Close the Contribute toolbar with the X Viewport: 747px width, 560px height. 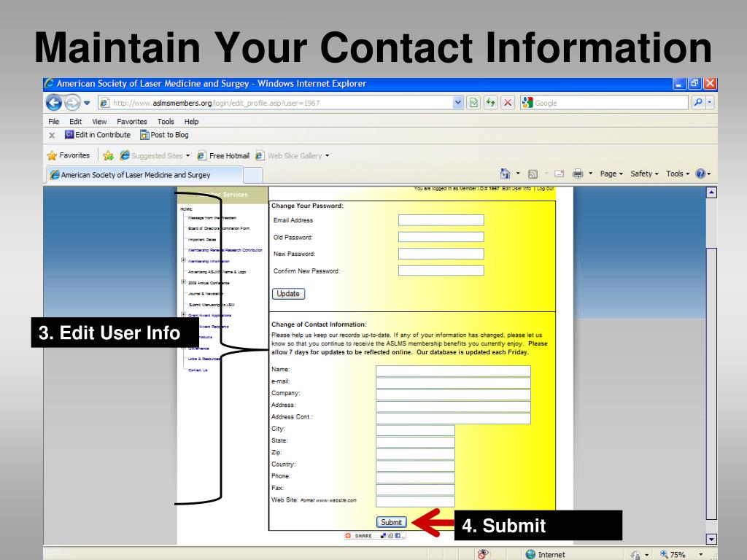click(52, 135)
